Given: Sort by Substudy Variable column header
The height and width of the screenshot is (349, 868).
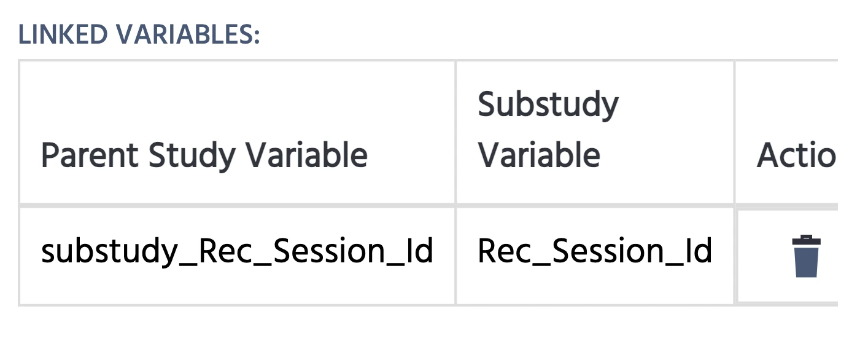Looking at the screenshot, I should click(595, 132).
